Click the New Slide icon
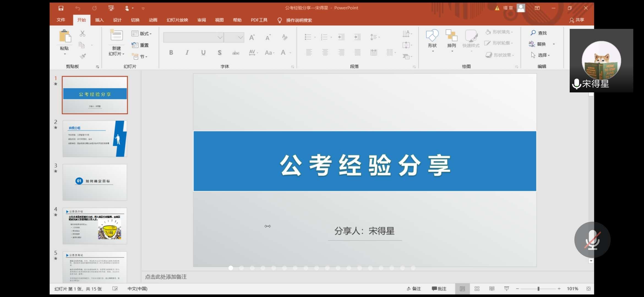644x297 pixels. coord(116,35)
